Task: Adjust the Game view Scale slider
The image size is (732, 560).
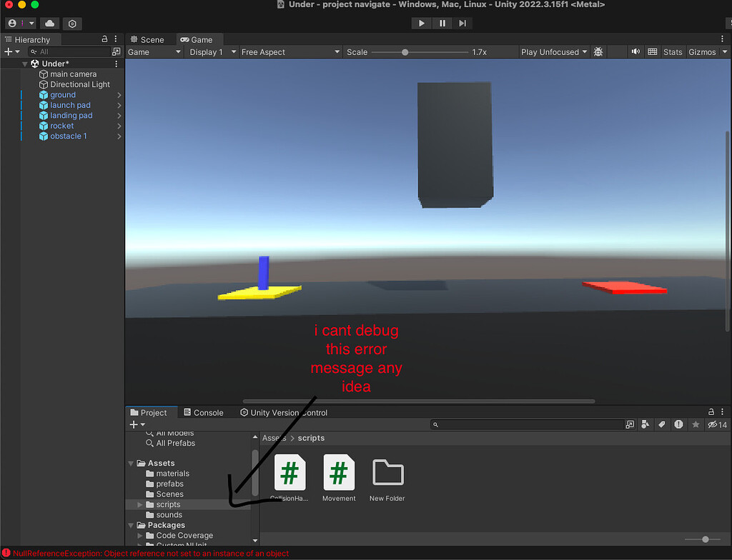Action: tap(405, 52)
